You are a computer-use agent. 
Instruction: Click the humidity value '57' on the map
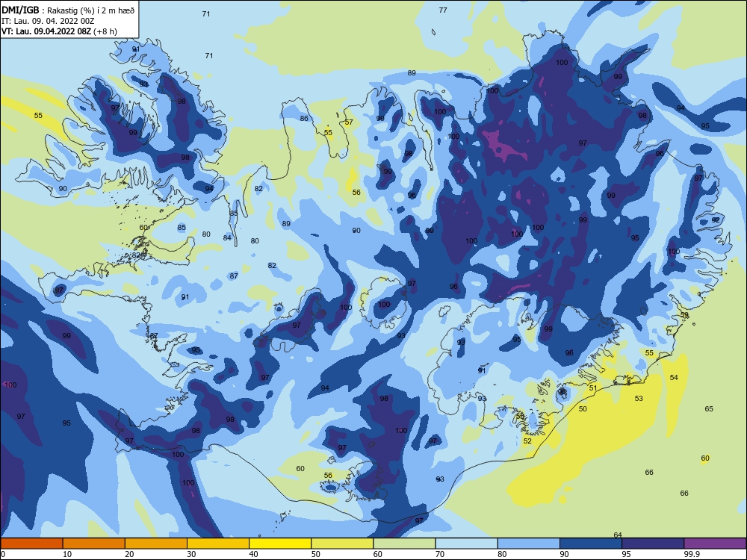349,122
